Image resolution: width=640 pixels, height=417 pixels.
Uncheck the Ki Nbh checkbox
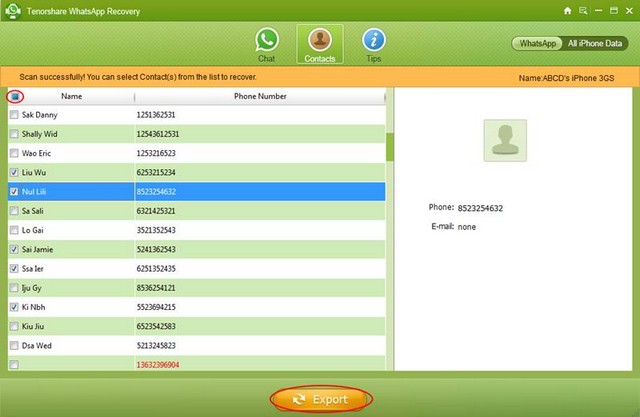(14, 307)
